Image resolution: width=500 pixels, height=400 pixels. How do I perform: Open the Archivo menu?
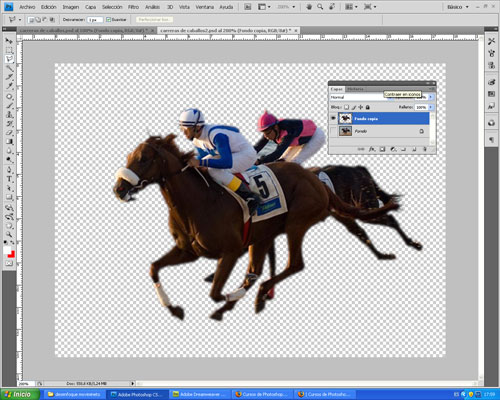[x=27, y=7]
